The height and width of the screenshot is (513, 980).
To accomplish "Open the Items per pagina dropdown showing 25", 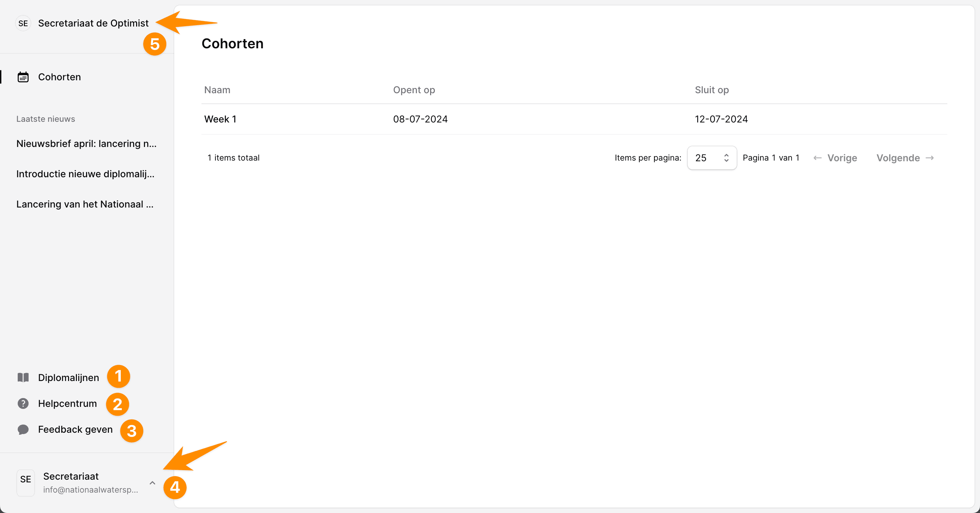I will 712,158.
